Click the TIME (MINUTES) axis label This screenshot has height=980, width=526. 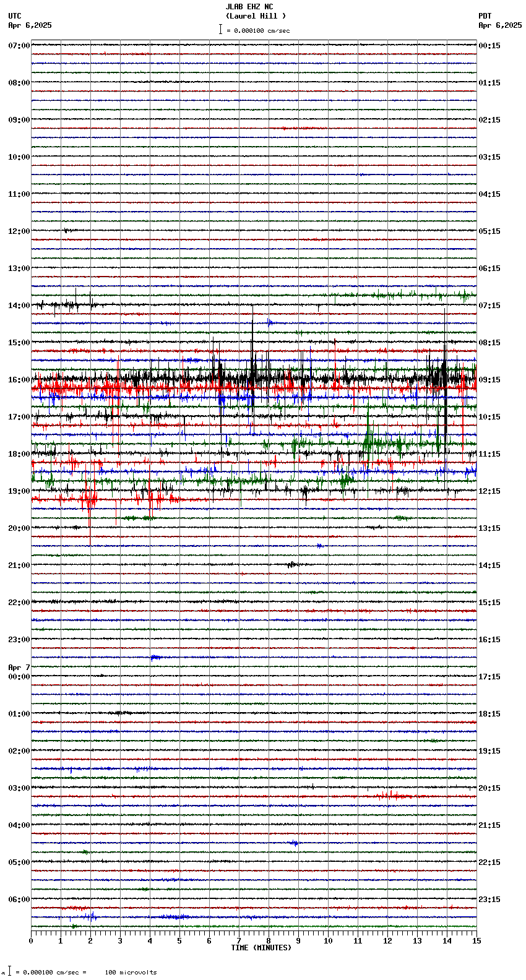261,948
